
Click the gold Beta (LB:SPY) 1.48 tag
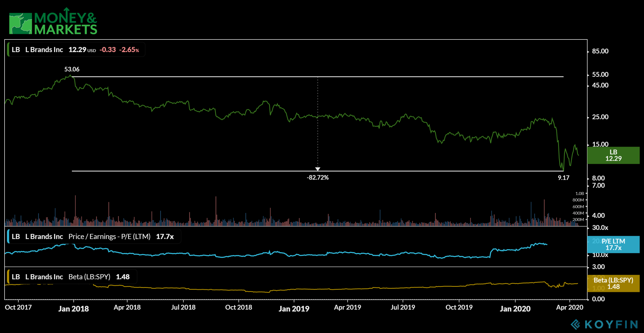(613, 283)
